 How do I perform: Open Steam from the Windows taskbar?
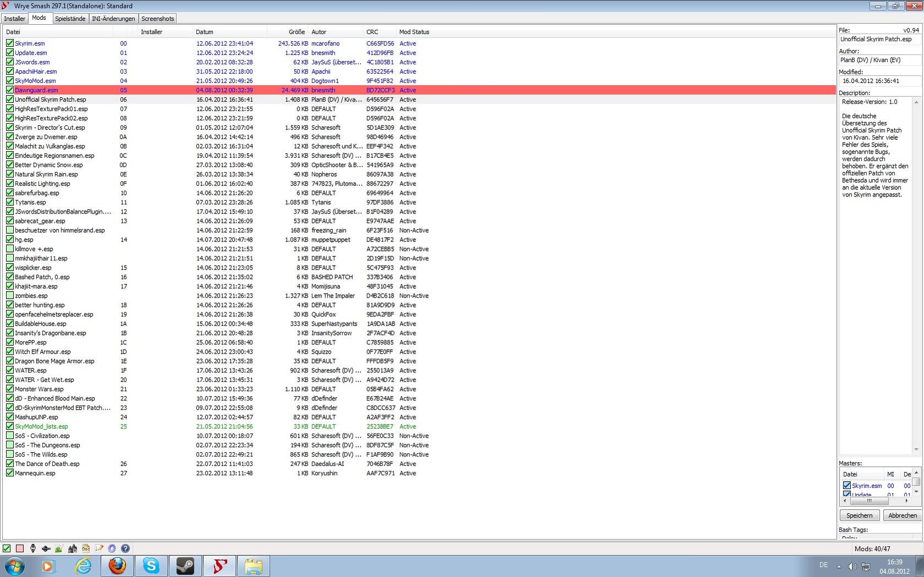click(185, 565)
